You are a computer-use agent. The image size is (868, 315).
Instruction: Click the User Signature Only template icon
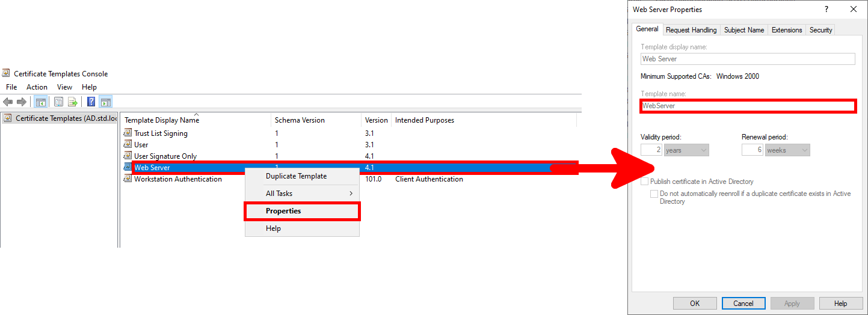[x=128, y=156]
